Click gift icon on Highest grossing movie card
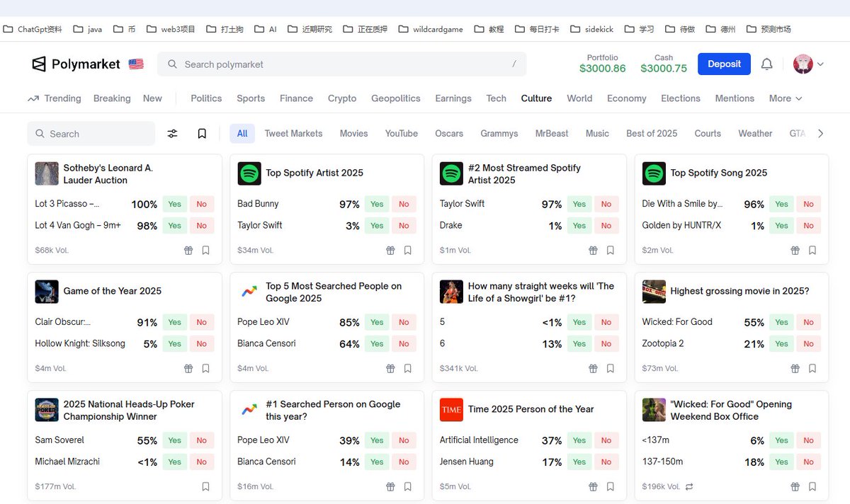Image resolution: width=850 pixels, height=504 pixels. 795,369
